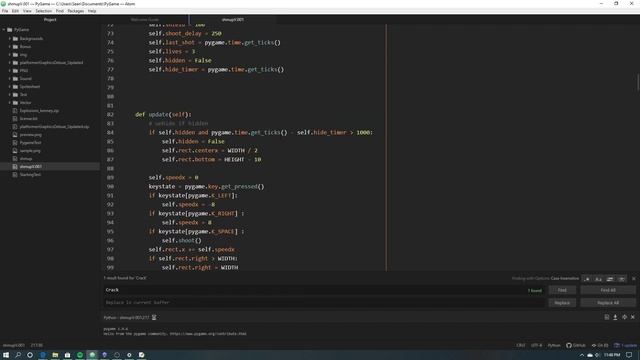Open the pygame contribute link
The width and height of the screenshot is (640, 360).
(x=208, y=334)
